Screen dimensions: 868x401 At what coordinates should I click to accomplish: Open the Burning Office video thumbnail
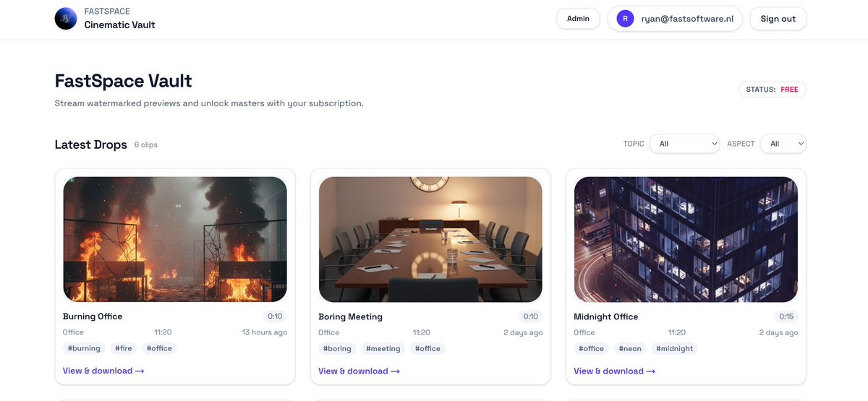coord(175,239)
